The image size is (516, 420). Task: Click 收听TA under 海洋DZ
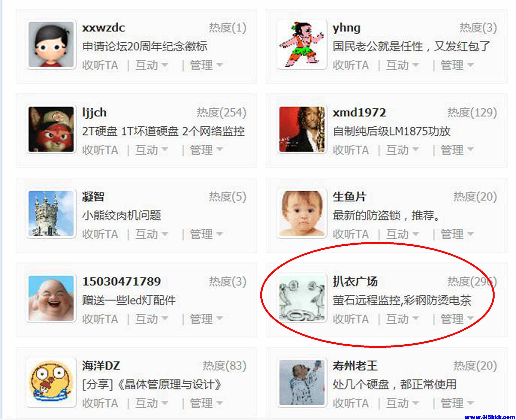pyautogui.click(x=100, y=403)
